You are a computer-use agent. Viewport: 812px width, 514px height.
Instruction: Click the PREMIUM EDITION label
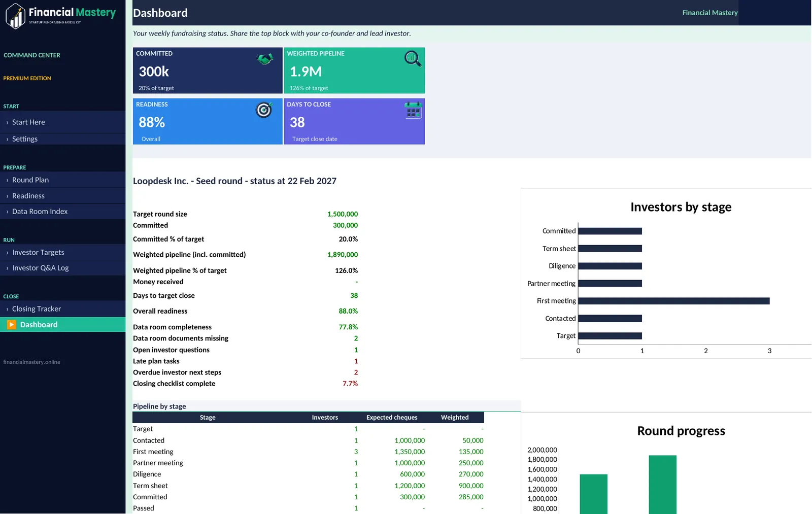pos(27,79)
